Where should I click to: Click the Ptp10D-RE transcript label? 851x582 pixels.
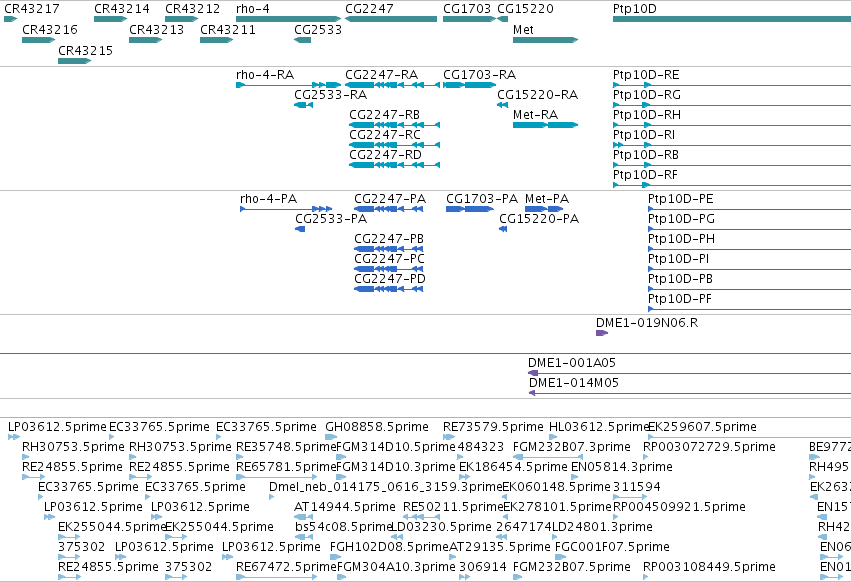646,75
